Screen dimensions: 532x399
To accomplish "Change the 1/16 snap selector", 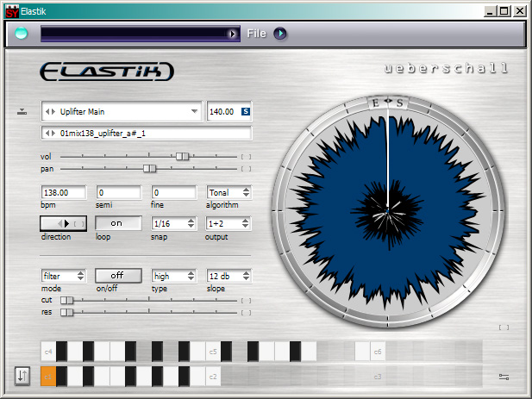I will 173,223.
